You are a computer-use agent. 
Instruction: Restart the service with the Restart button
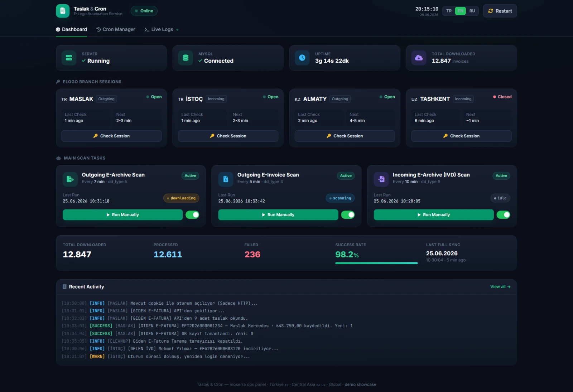pyautogui.click(x=500, y=11)
